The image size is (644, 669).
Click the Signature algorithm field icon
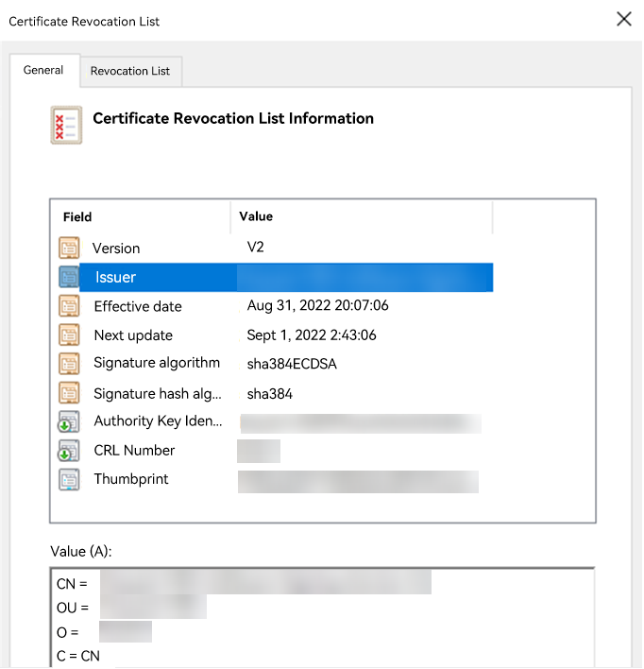(x=69, y=364)
